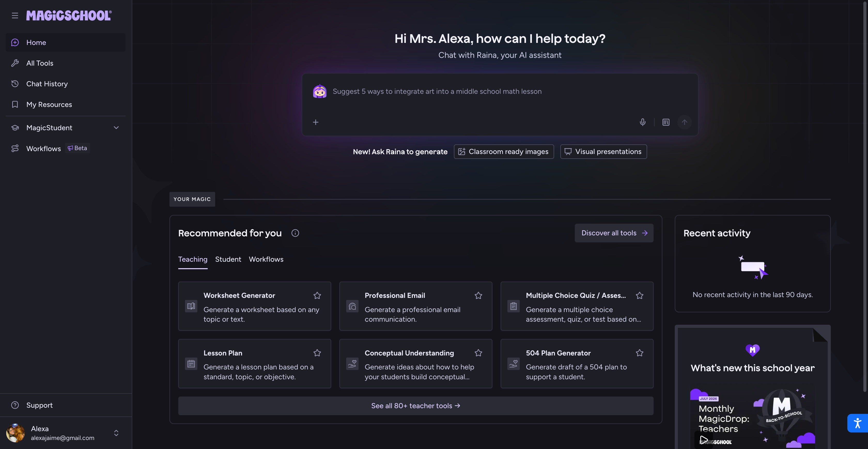
Task: Favorite Conceptual Understanding with star
Action: point(478,353)
